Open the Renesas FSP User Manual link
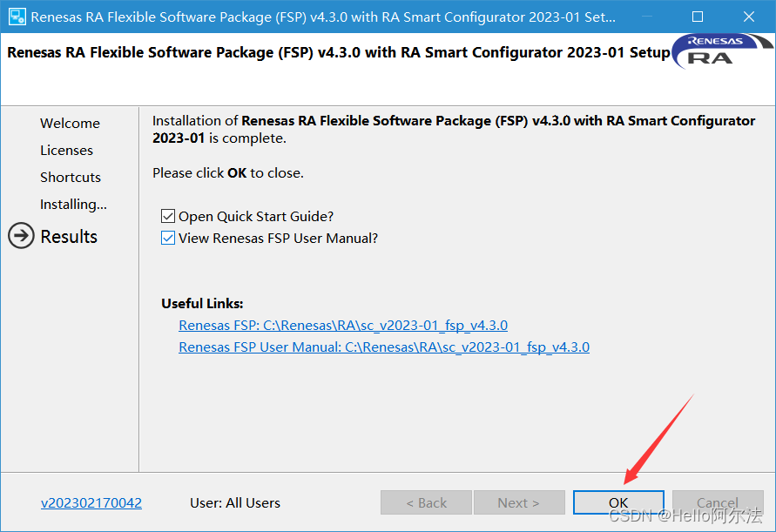The width and height of the screenshot is (776, 532). tap(383, 347)
